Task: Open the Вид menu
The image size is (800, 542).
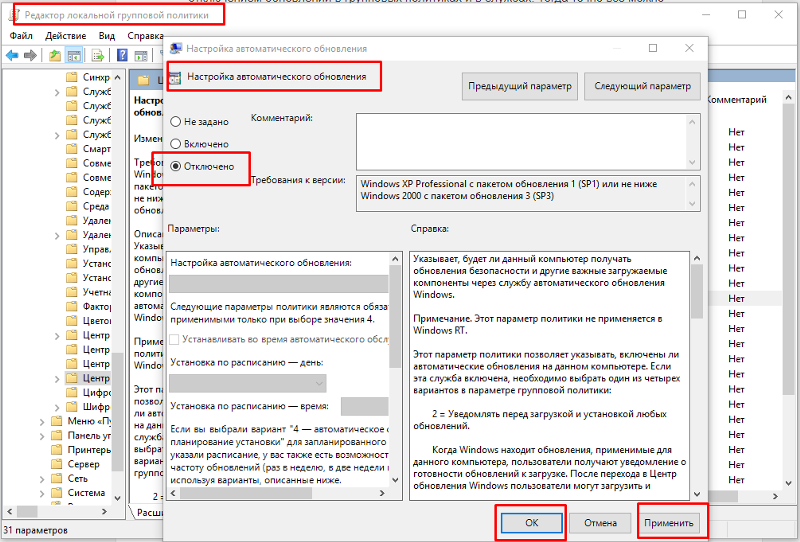Action: point(107,36)
